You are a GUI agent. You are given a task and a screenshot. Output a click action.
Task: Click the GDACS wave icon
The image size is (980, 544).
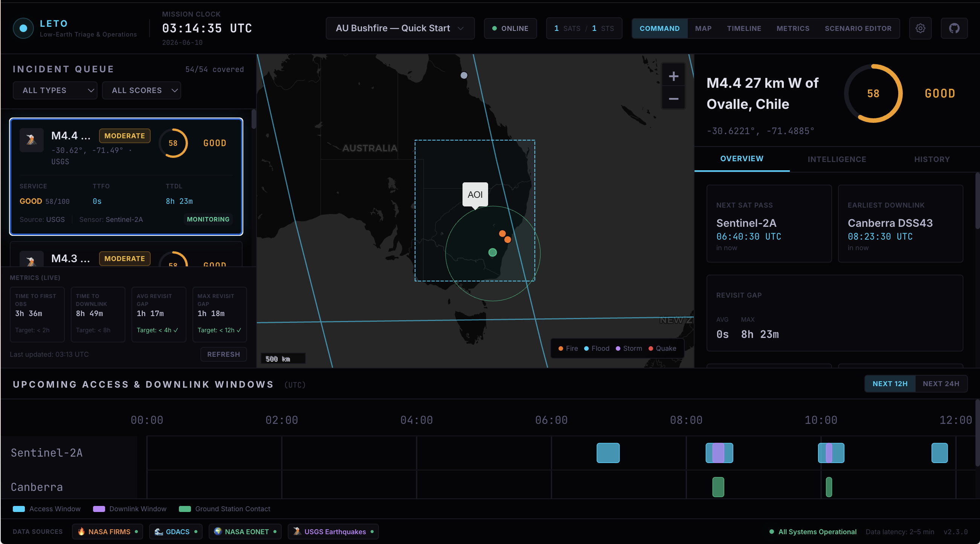coord(159,531)
